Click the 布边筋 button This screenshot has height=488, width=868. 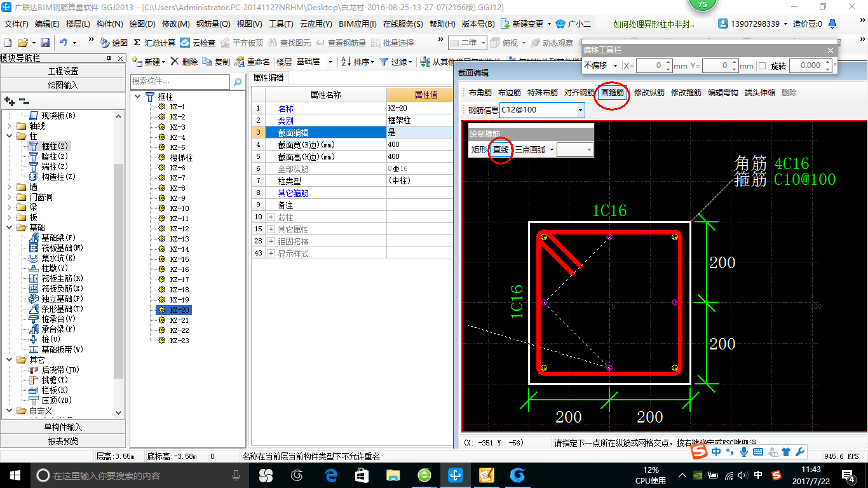coord(510,93)
